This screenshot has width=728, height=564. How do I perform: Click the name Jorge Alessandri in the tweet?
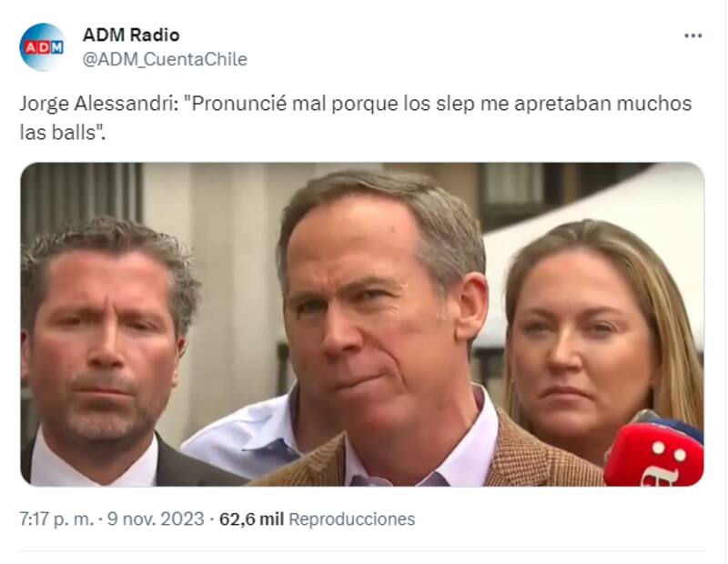[x=100, y=104]
